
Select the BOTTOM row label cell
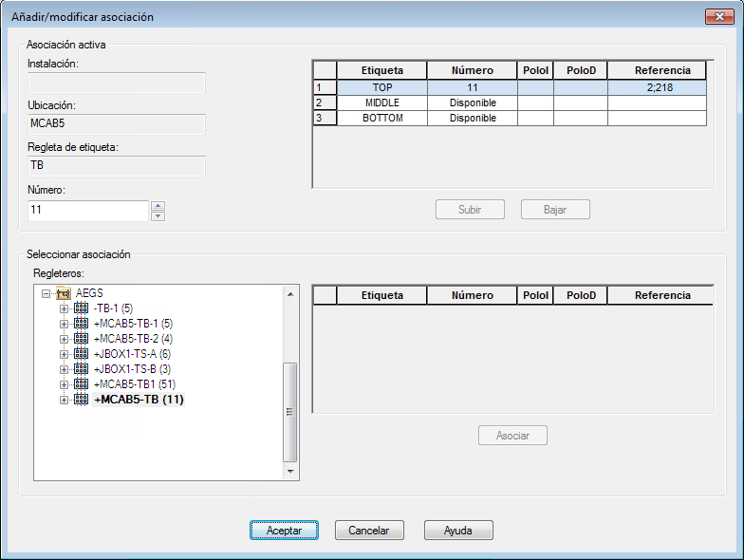click(381, 118)
